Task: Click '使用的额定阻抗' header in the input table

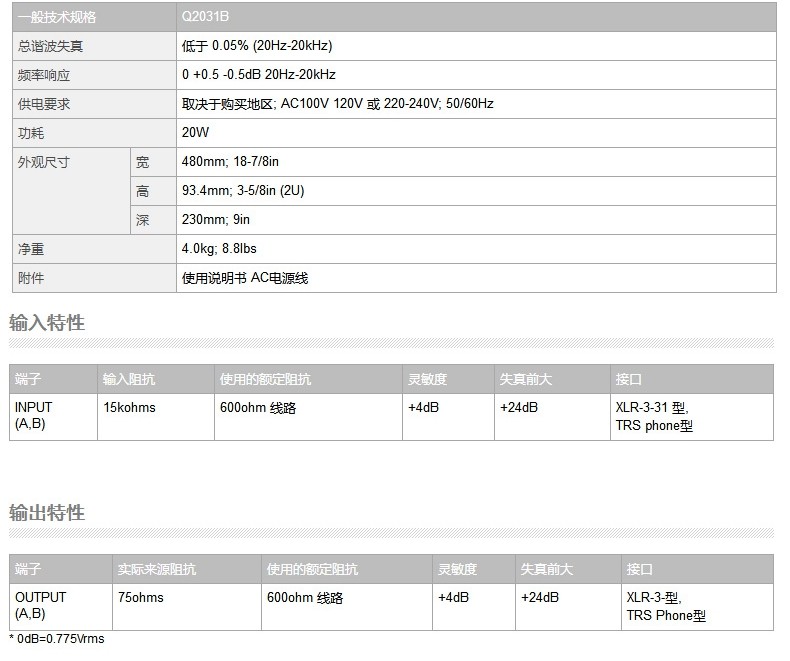Action: pyautogui.click(x=308, y=379)
